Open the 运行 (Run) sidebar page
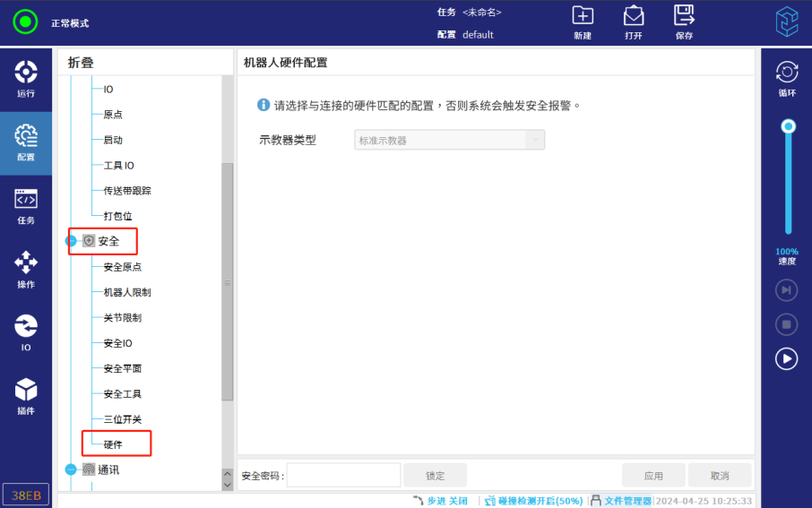This screenshot has width=812, height=508. [26, 79]
